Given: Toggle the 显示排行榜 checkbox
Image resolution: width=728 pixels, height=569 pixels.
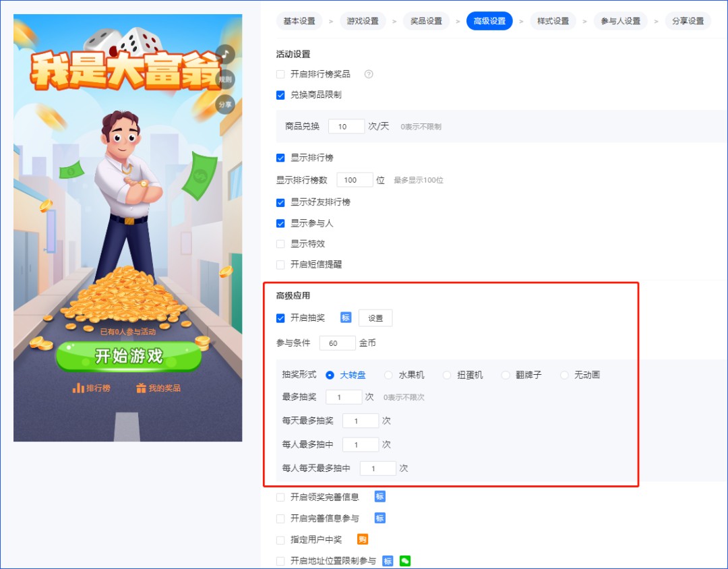Looking at the screenshot, I should 280,158.
